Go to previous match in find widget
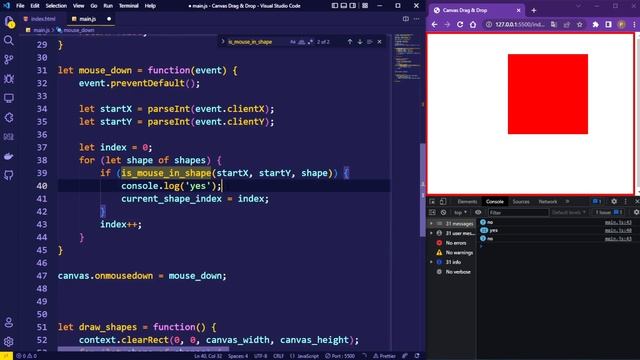 (350, 42)
